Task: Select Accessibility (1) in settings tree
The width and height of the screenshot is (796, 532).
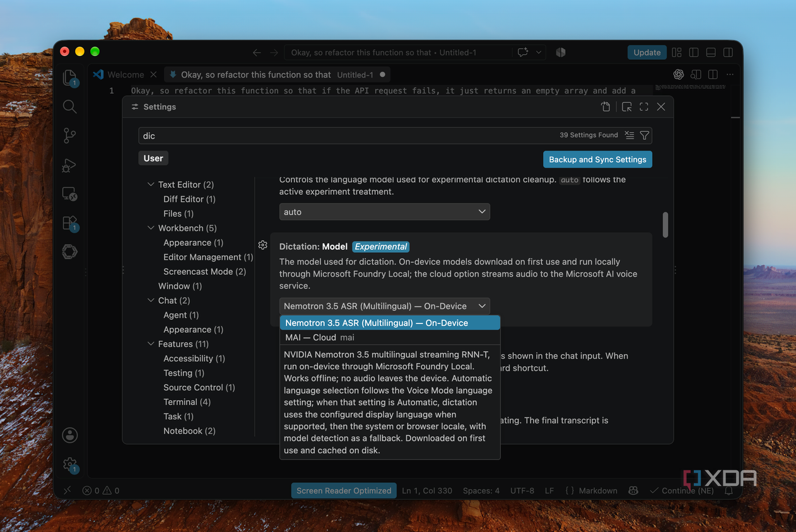Action: (194, 359)
